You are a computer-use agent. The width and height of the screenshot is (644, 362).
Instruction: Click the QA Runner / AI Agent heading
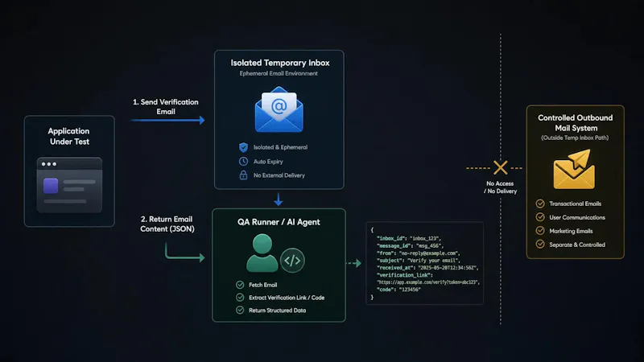pyautogui.click(x=279, y=222)
